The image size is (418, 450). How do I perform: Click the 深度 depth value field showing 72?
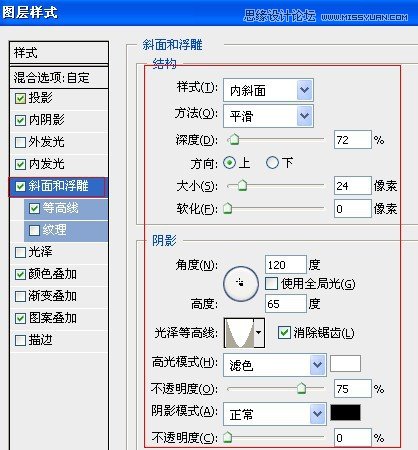point(353,140)
